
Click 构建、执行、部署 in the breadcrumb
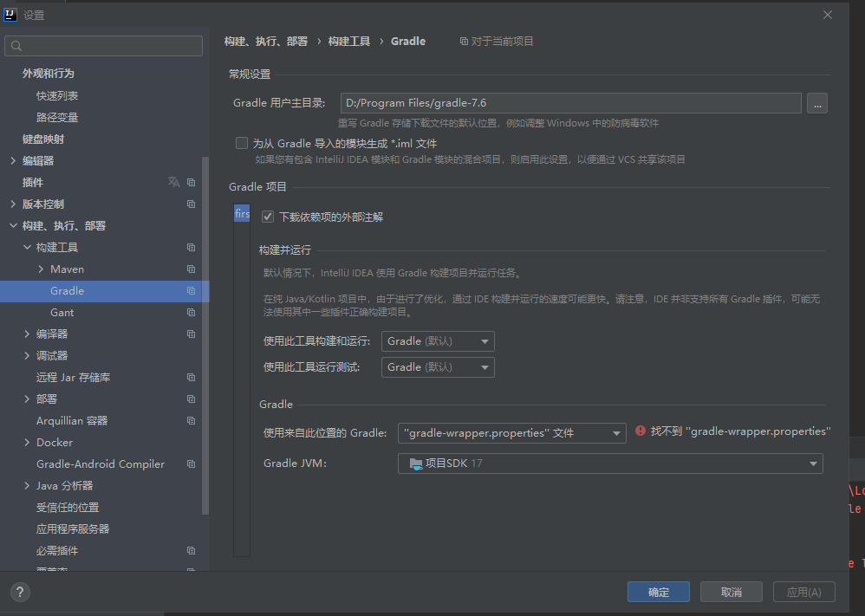pyautogui.click(x=266, y=42)
